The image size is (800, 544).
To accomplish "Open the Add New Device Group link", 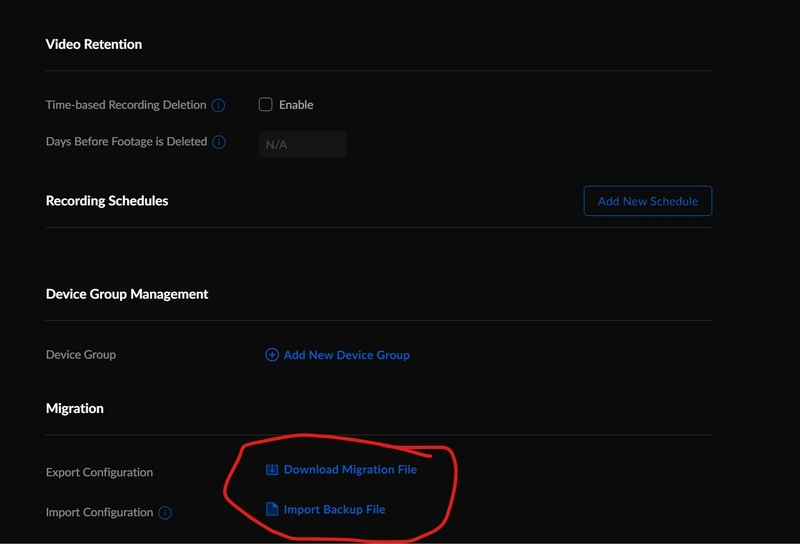I will [346, 355].
